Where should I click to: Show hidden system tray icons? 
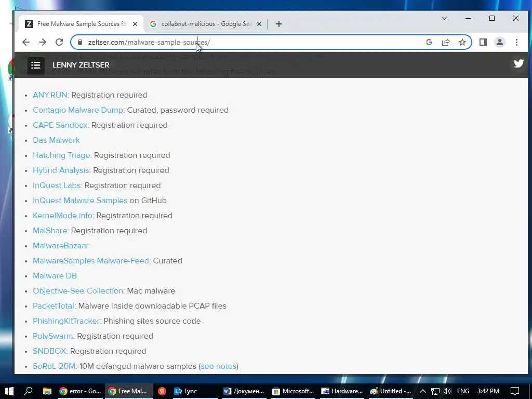pyautogui.click(x=423, y=391)
